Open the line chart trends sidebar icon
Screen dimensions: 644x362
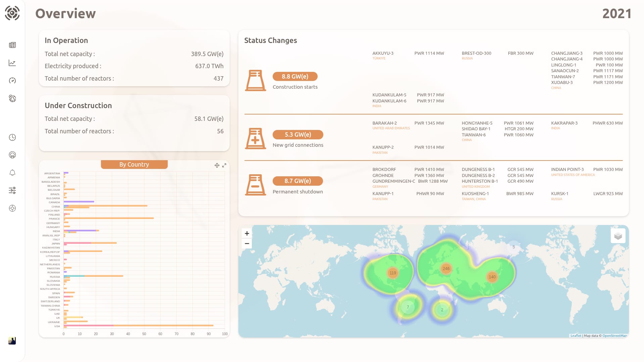pos(12,63)
